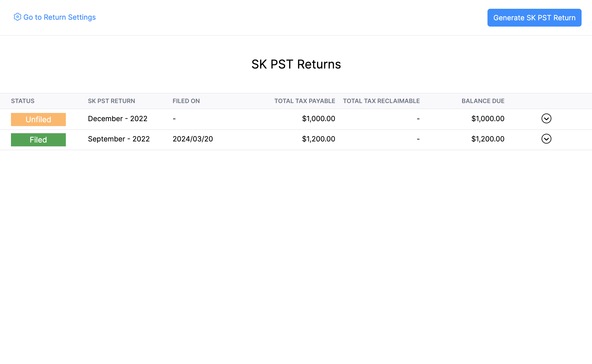This screenshot has height=364, width=592.
Task: Click the STATUS column header
Action: click(x=23, y=101)
